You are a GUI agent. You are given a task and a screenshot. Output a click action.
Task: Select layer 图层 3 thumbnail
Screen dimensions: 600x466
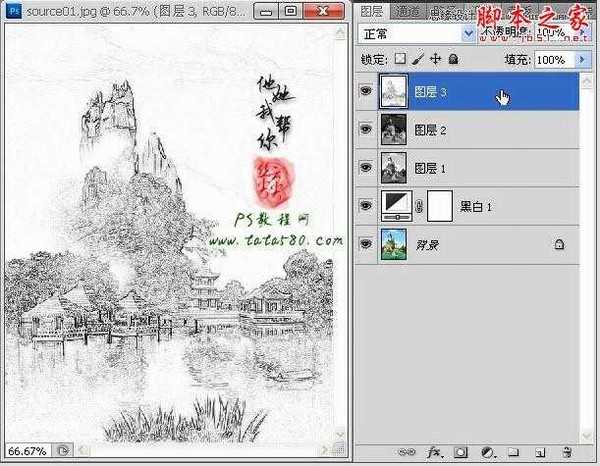(x=393, y=91)
